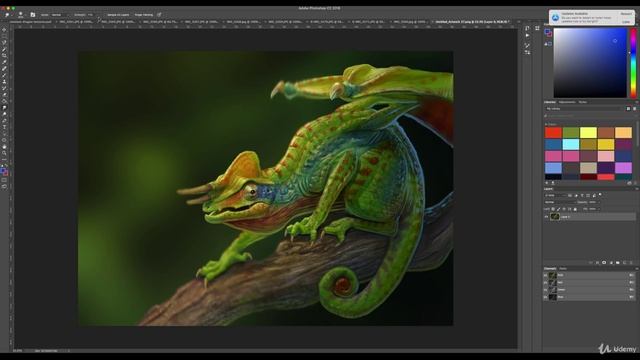This screenshot has height=360, width=640.
Task: Add a layer mask to Layer 1
Action: coord(604,263)
